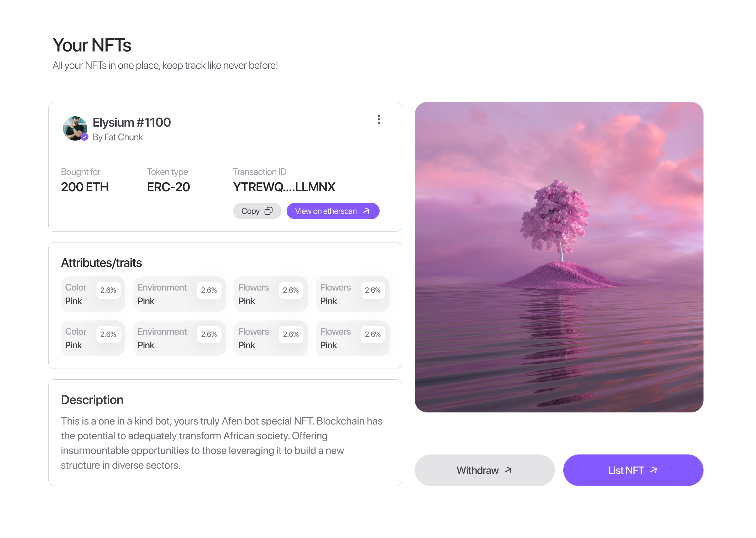756x538 pixels.
Task: Open View on etherscan link
Action: click(332, 211)
